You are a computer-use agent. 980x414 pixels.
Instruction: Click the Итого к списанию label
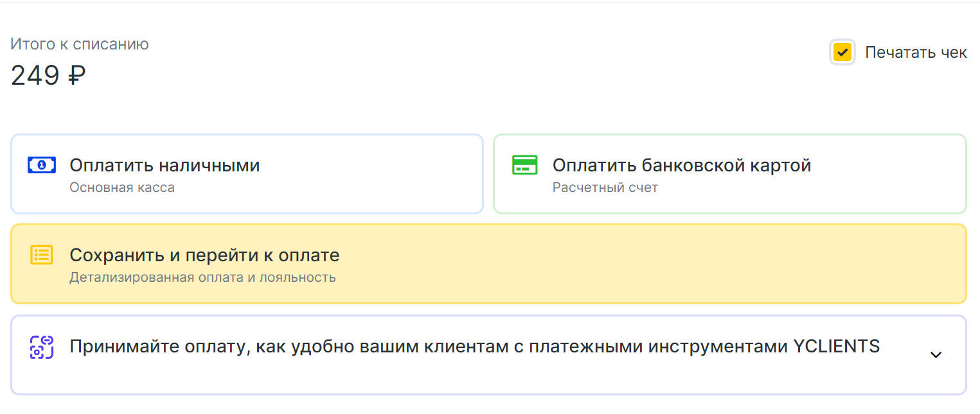(x=80, y=44)
